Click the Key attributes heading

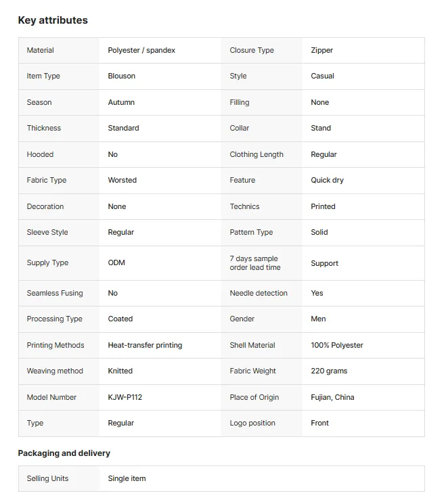tap(53, 20)
